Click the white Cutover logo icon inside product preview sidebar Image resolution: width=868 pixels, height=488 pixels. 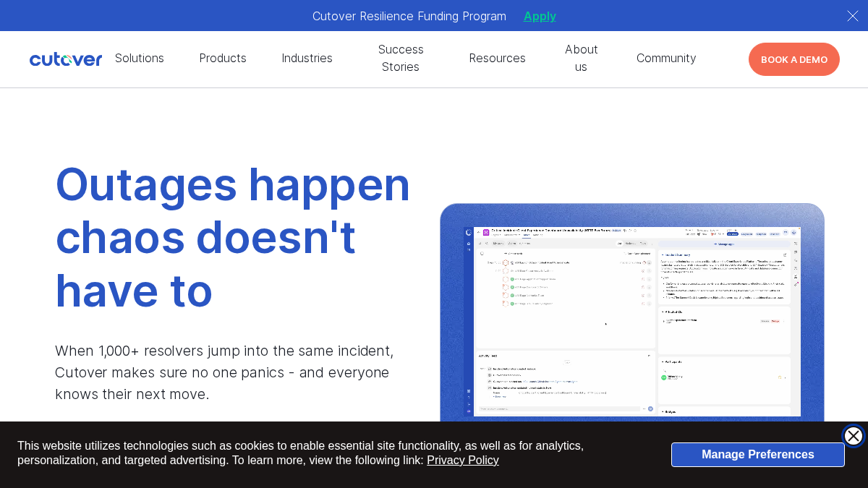point(469,233)
